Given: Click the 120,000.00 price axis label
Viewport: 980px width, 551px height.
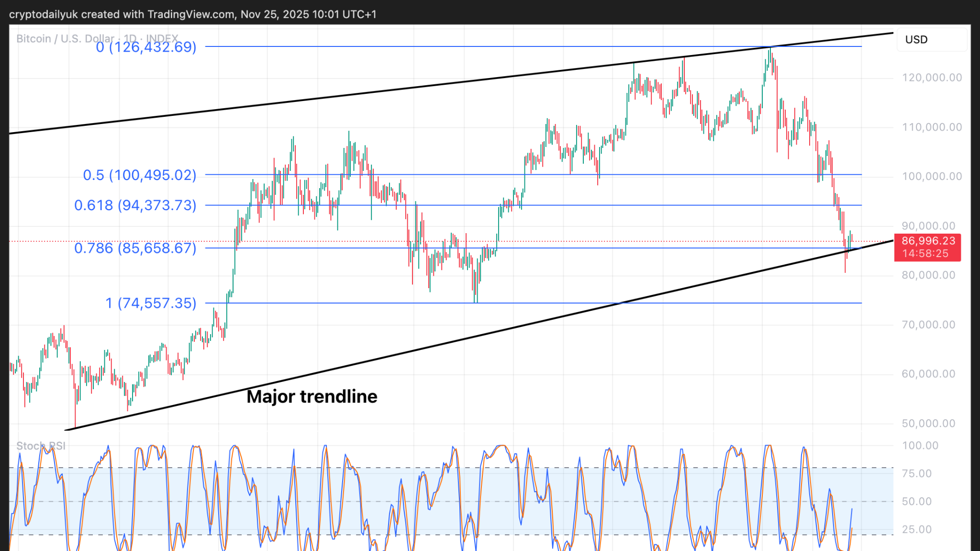Looking at the screenshot, I should pyautogui.click(x=931, y=78).
